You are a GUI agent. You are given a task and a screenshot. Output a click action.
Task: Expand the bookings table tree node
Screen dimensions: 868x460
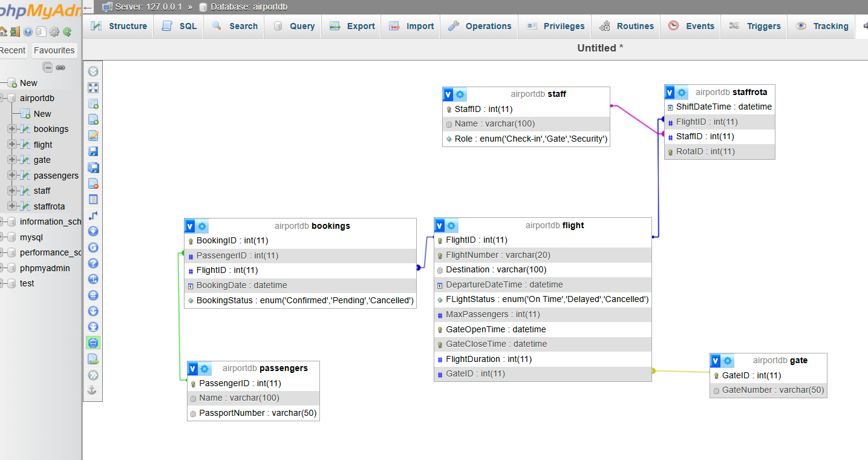[12, 129]
